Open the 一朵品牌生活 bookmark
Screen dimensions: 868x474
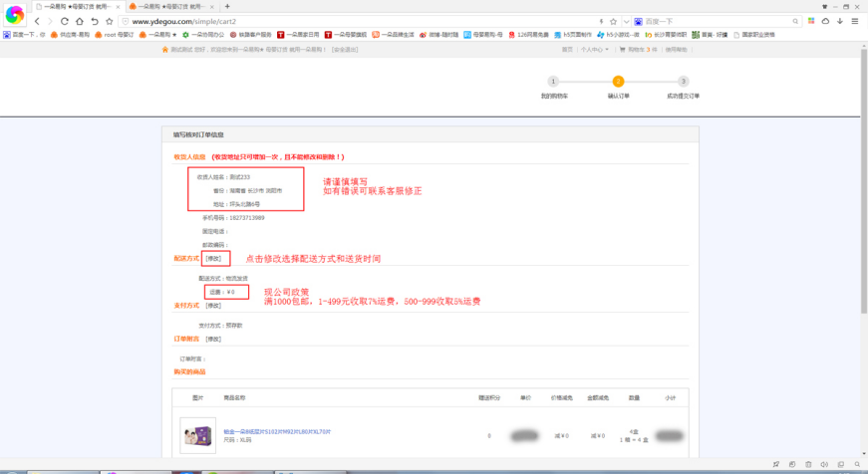tap(393, 34)
